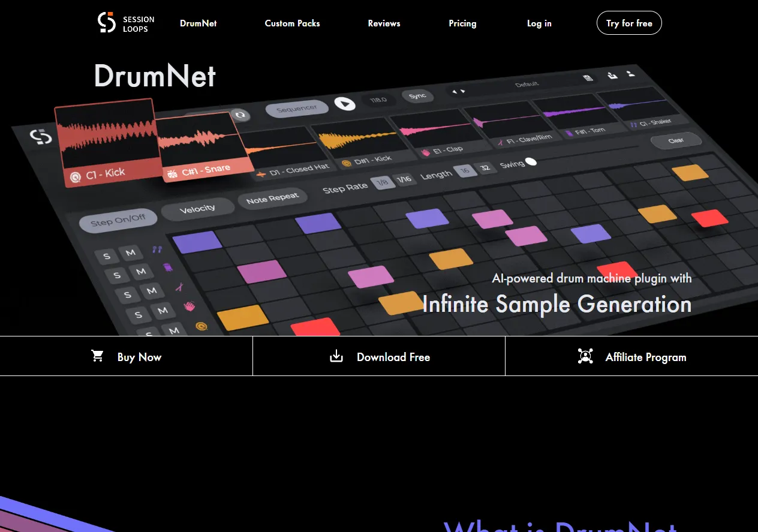This screenshot has width=758, height=532.
Task: Click the clave sticks icon on F1 - Clave/Rim
Action: [x=500, y=143]
